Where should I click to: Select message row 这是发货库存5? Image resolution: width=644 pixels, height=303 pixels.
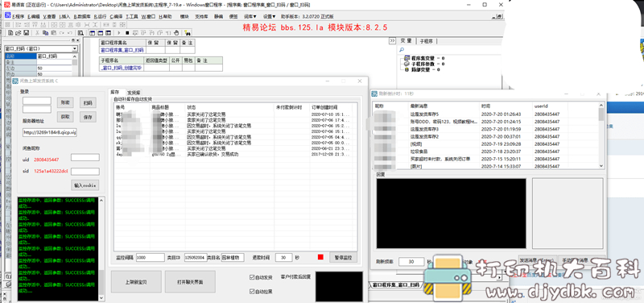tap(486, 114)
